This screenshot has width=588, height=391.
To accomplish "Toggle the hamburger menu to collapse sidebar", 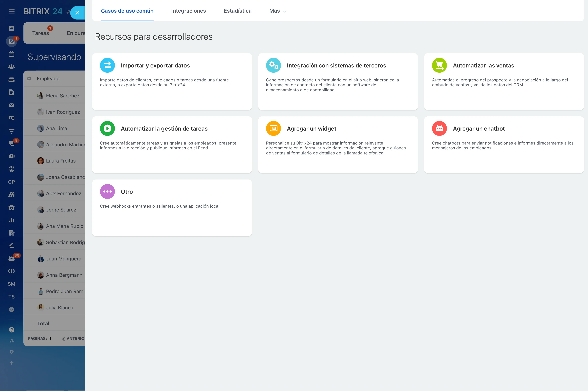I will [x=11, y=11].
